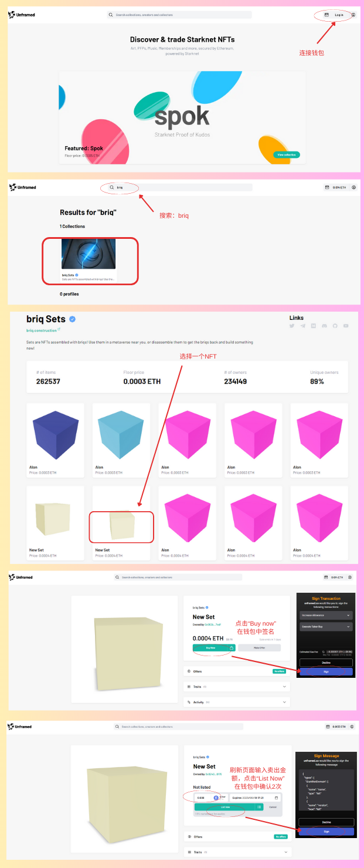364x868 pixels.
Task: Expand the Increase Allowance dropdown
Action: (326, 615)
